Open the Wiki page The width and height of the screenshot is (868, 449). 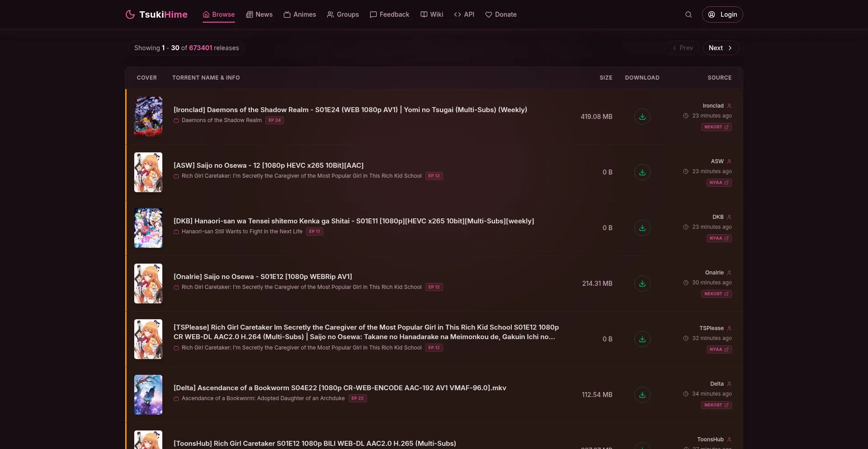432,14
